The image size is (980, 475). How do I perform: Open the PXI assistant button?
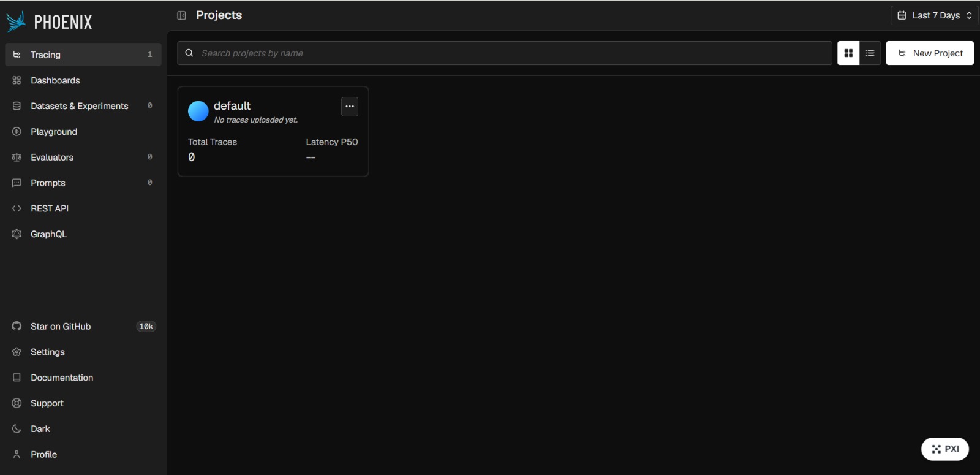coord(945,449)
